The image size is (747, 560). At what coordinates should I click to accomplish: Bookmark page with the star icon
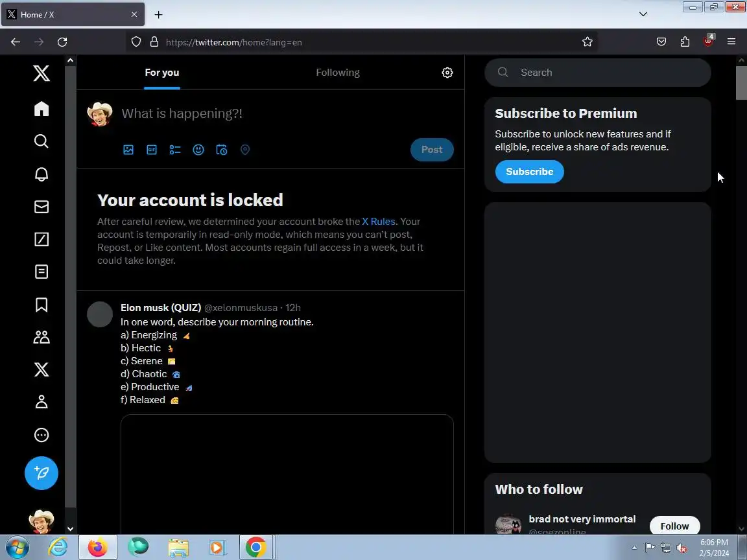point(587,42)
